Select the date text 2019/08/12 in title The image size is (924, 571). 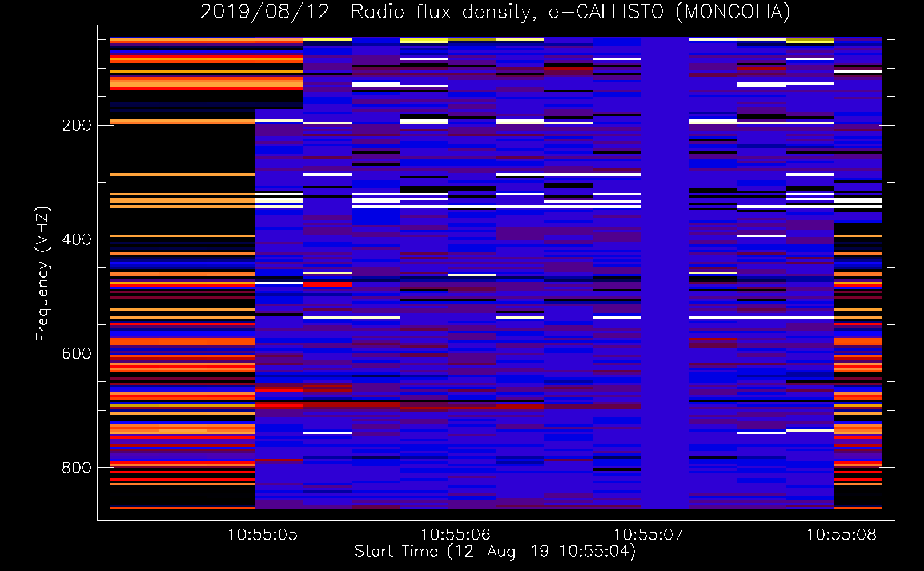click(x=265, y=11)
